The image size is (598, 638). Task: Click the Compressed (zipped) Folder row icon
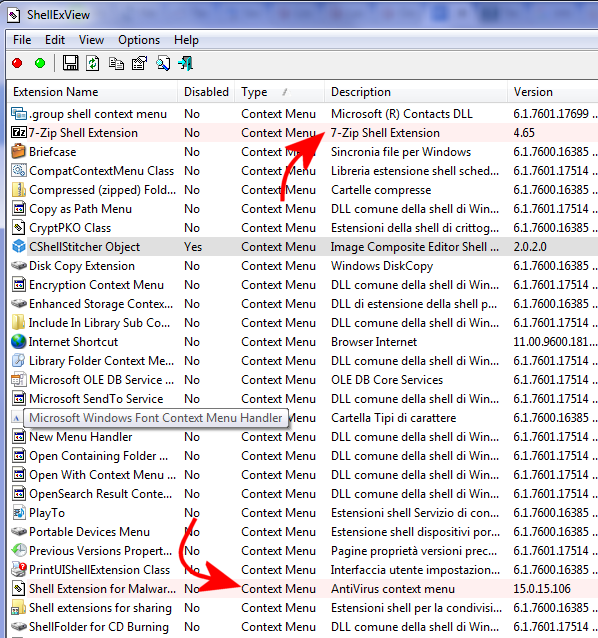tap(18, 190)
